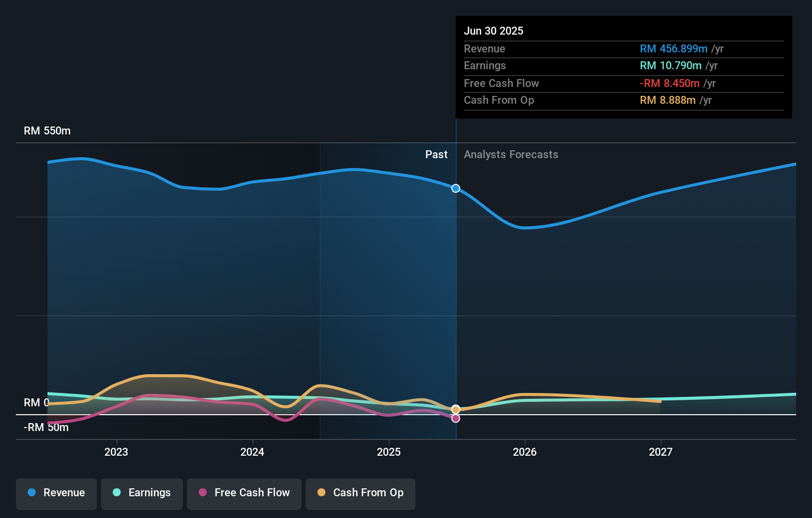The height and width of the screenshot is (518, 812).
Task: Toggle the Cash From Op series visibility
Action: click(360, 494)
